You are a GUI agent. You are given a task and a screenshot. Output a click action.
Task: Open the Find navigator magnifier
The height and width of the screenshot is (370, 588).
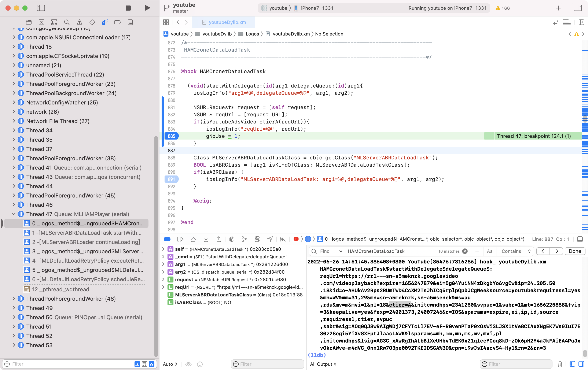(x=67, y=22)
